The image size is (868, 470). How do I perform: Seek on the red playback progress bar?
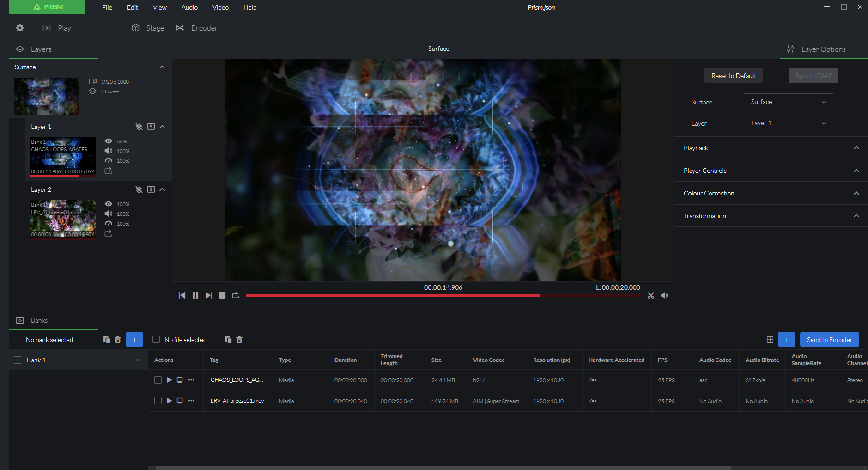click(443, 295)
